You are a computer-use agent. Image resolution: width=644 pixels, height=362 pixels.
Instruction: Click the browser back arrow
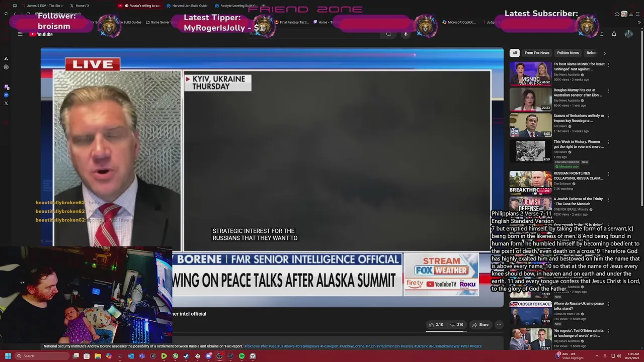pyautogui.click(x=15, y=14)
